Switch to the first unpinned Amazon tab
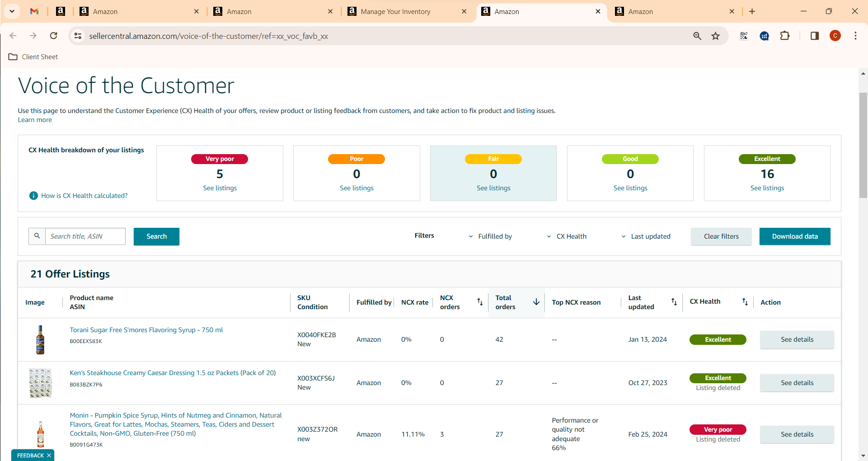 [139, 11]
